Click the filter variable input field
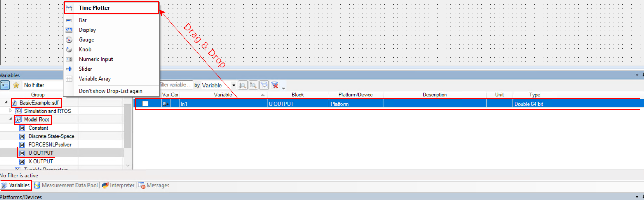Viewport: 644px width, 200px height. coord(176,85)
